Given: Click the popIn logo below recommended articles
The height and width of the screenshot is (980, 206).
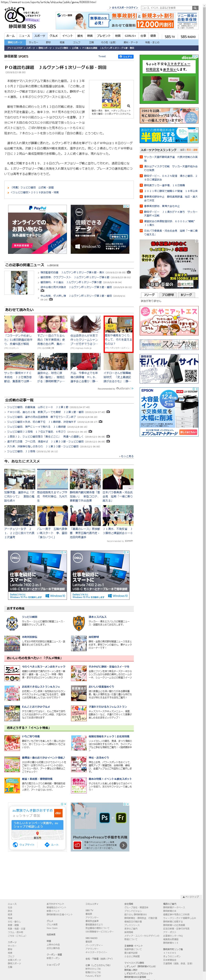Looking at the screenshot, I should coord(129,541).
